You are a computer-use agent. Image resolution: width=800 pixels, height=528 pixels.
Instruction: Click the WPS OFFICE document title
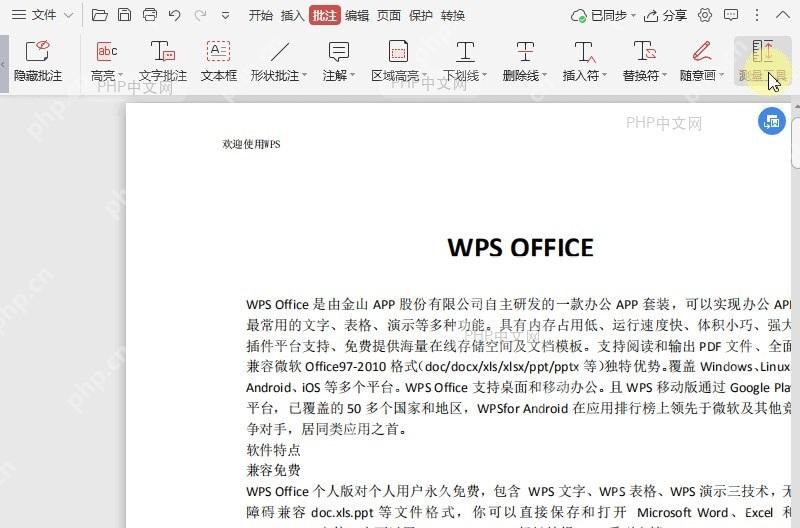(x=520, y=247)
